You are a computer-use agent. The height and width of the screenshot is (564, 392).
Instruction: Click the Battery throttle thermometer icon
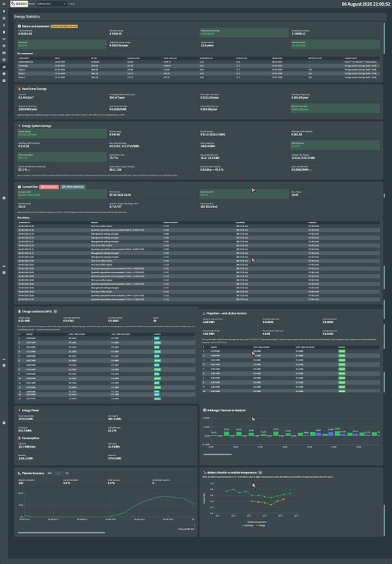point(204,472)
